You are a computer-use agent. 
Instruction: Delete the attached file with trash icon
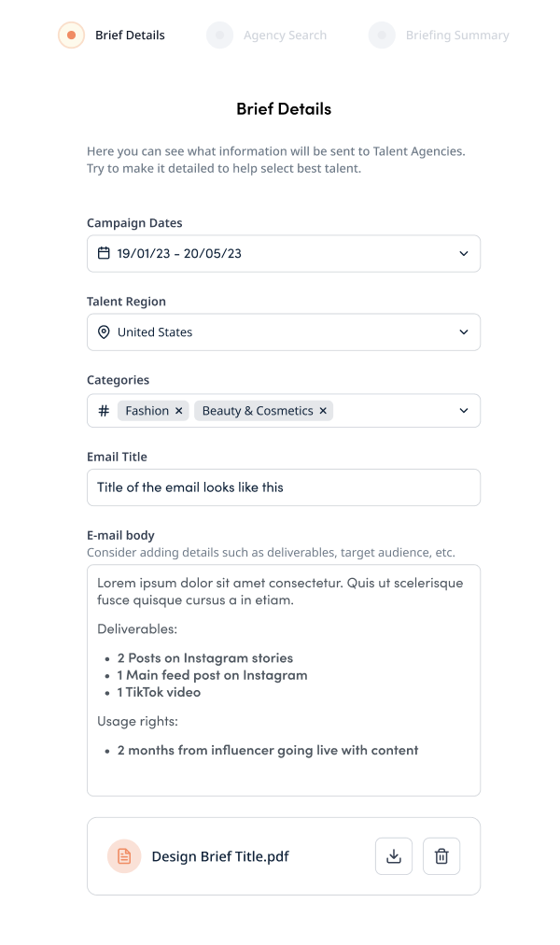(441, 856)
